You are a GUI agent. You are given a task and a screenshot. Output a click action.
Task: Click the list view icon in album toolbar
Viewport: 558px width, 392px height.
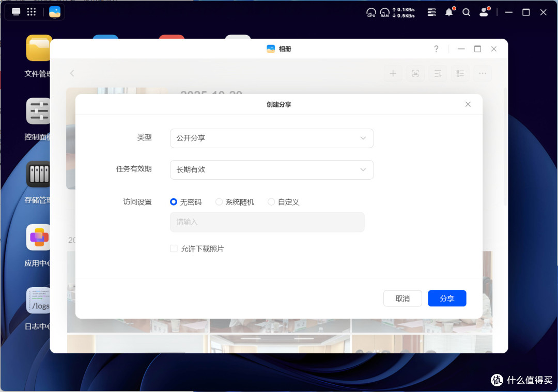(460, 73)
